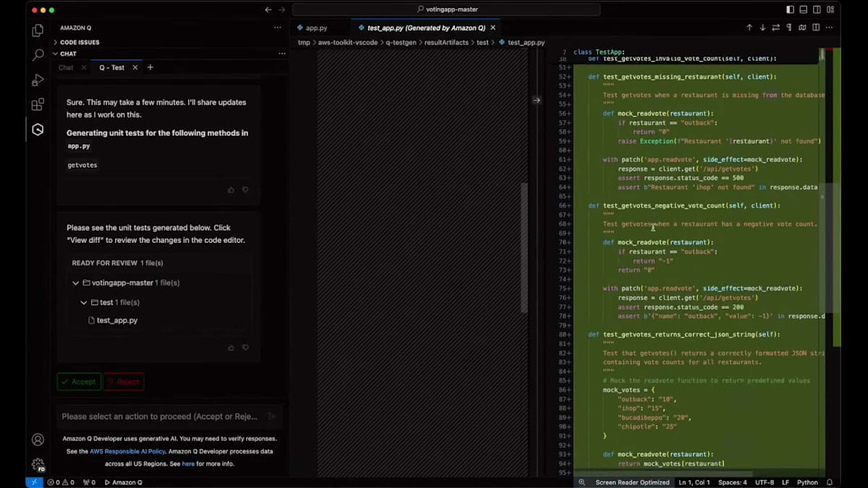The image size is (868, 488).
Task: Select test_app.py (Generated by Amazon Q) tab
Action: coord(426,27)
